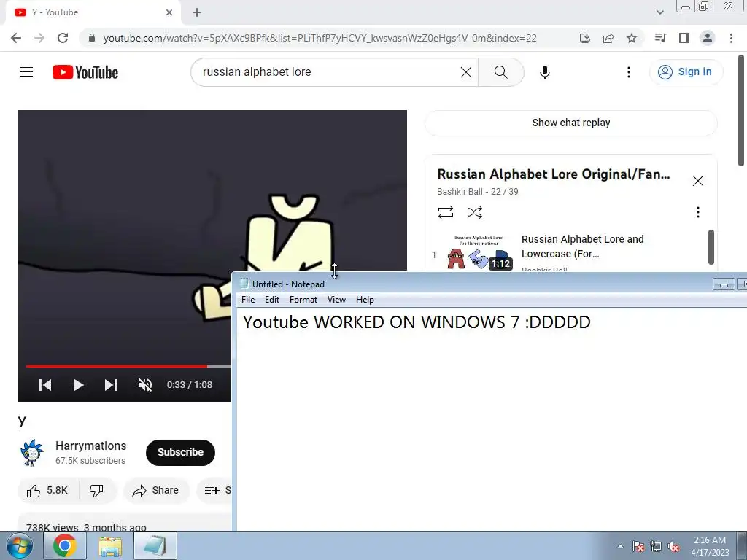This screenshot has height=560, width=747.
Task: Seek on the red video progress bar
Action: [x=117, y=366]
